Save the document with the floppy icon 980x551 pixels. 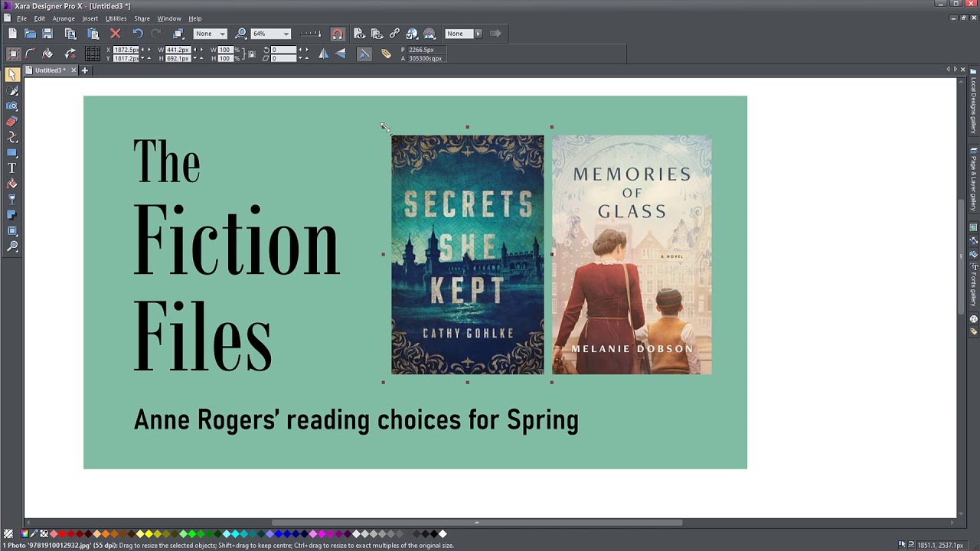tap(47, 34)
